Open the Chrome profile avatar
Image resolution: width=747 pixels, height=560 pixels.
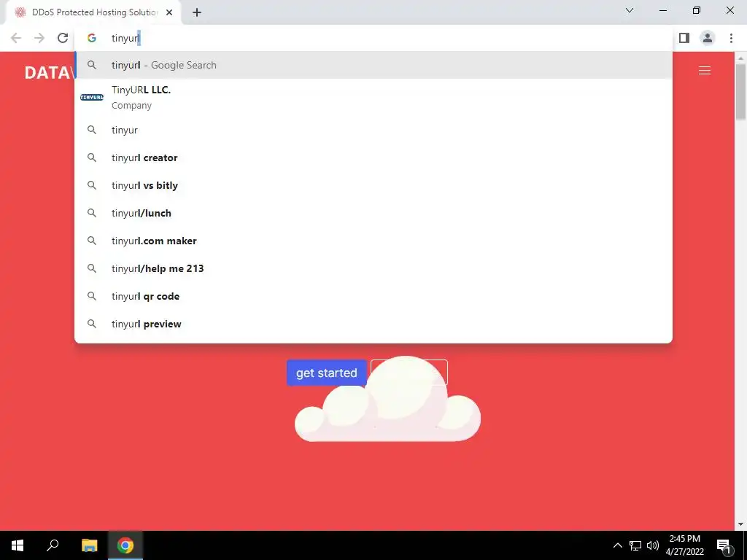708,38
